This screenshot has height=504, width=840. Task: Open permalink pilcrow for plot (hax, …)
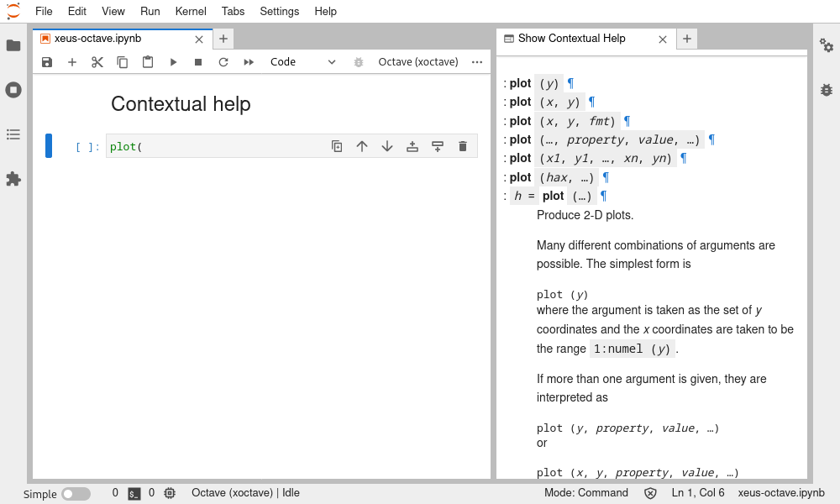(x=606, y=178)
